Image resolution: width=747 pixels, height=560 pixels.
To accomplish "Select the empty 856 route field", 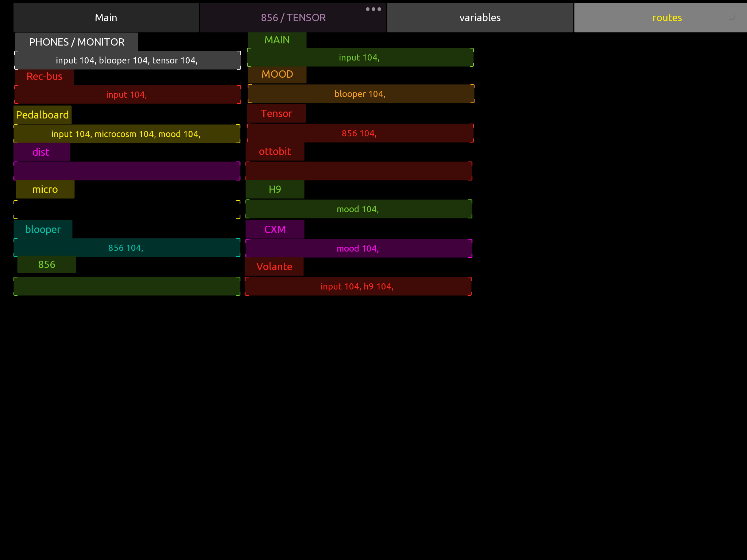I will [x=127, y=286].
